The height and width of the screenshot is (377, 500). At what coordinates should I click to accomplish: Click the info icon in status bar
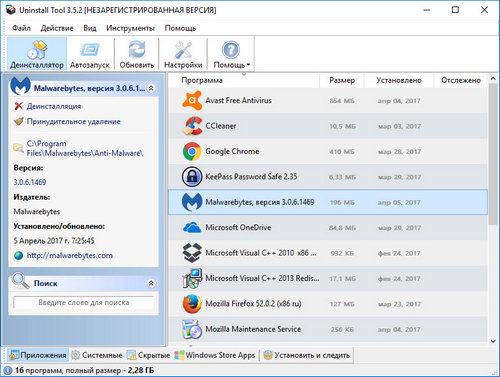click(8, 370)
